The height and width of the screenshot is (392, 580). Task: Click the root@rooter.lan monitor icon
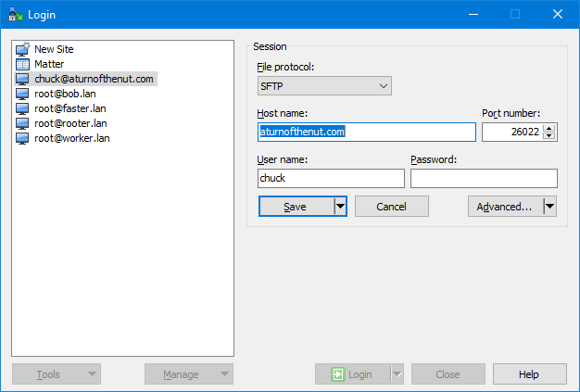pyautogui.click(x=23, y=123)
